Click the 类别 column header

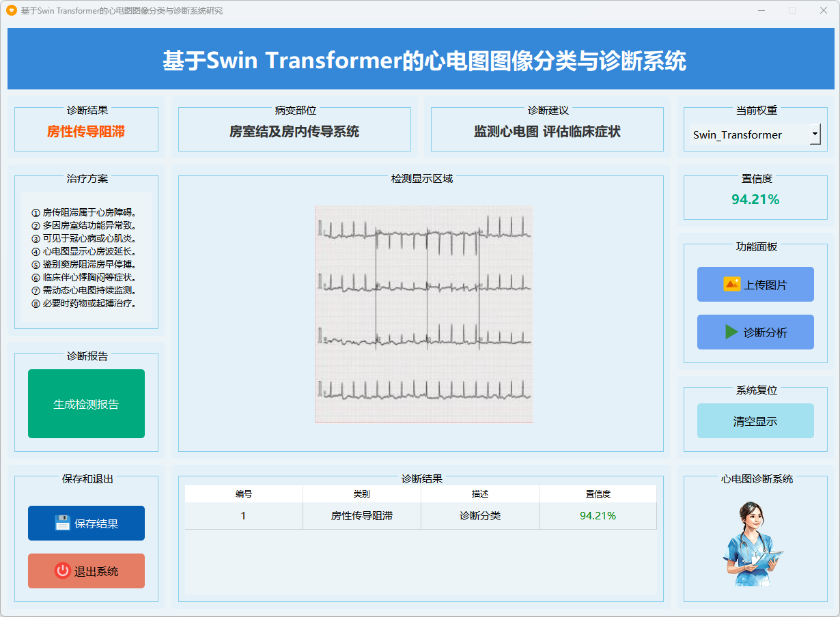[362, 494]
